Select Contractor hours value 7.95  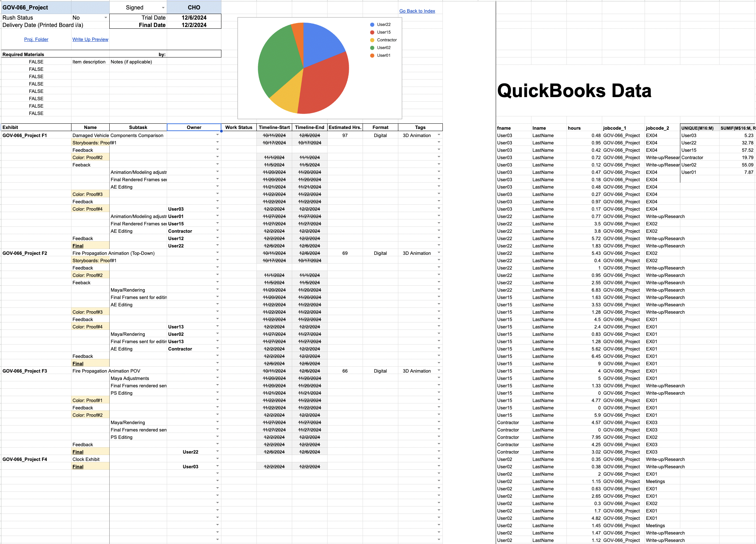tap(584, 437)
